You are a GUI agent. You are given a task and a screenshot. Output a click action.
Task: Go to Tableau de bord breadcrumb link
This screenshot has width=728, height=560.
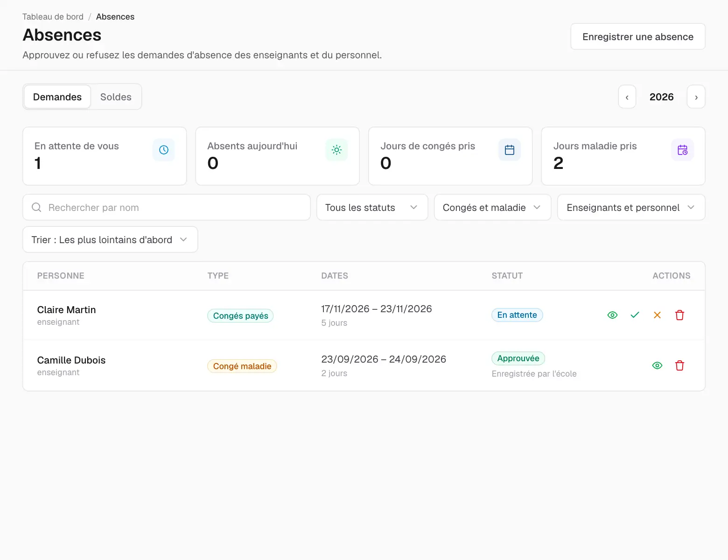[53, 17]
